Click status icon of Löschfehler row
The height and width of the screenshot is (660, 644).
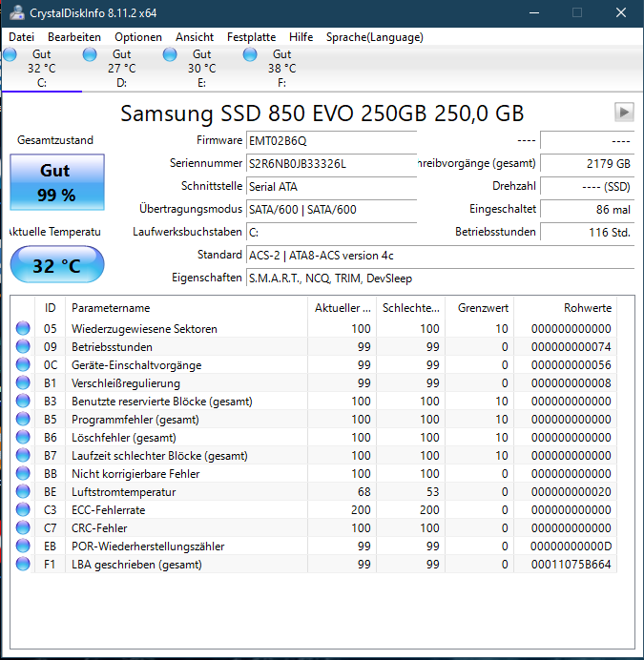[x=23, y=437]
